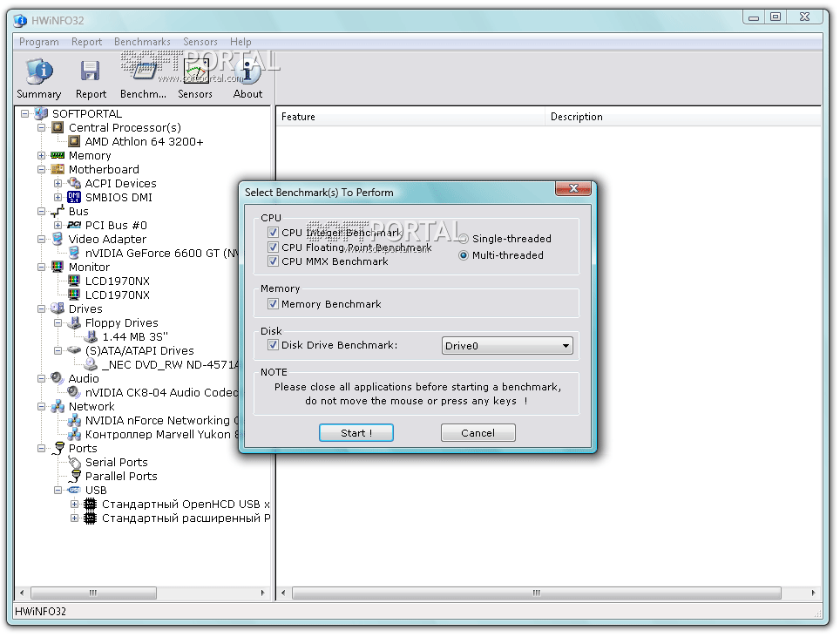This screenshot has width=840, height=637.
Task: Open the Benchmarks menu
Action: tap(143, 42)
